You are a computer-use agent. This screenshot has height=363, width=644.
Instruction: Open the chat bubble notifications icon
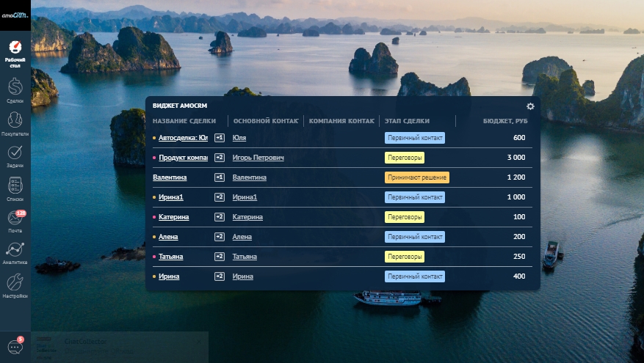15,346
